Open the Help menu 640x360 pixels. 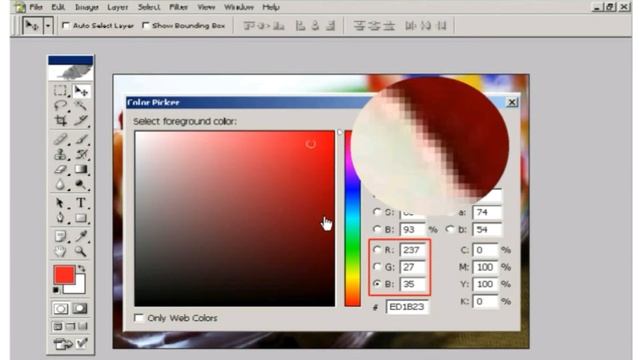pos(271,7)
